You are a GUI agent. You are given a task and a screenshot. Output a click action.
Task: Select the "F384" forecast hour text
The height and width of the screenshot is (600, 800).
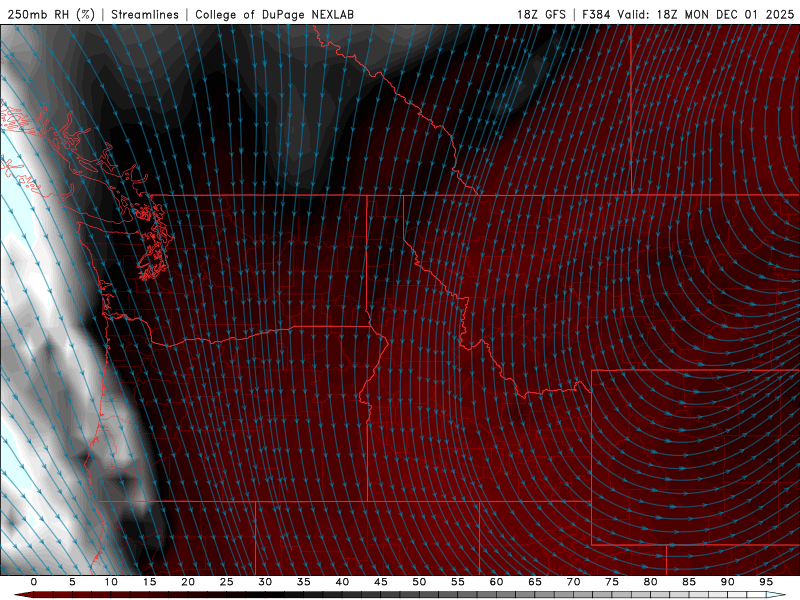597,14
